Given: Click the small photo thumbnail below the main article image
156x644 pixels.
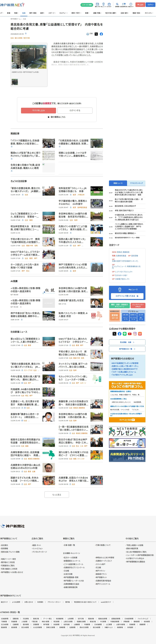Looking at the screenshot, I should (x=15, y=82).
